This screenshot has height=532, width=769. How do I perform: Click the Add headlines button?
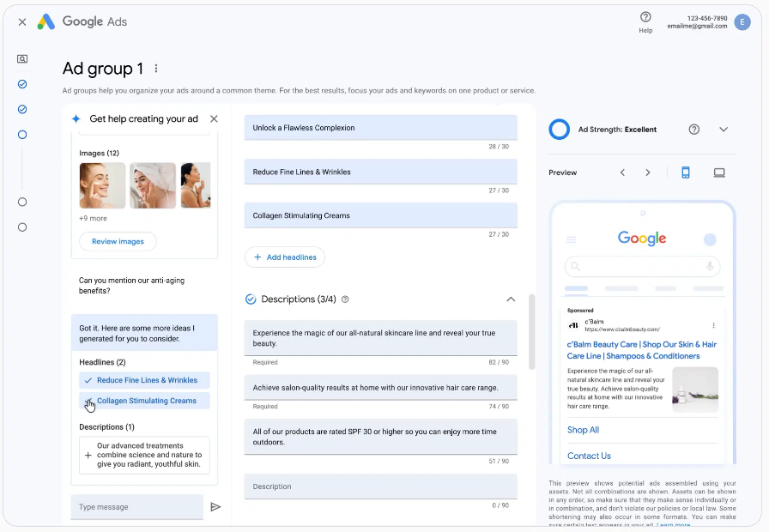point(285,257)
